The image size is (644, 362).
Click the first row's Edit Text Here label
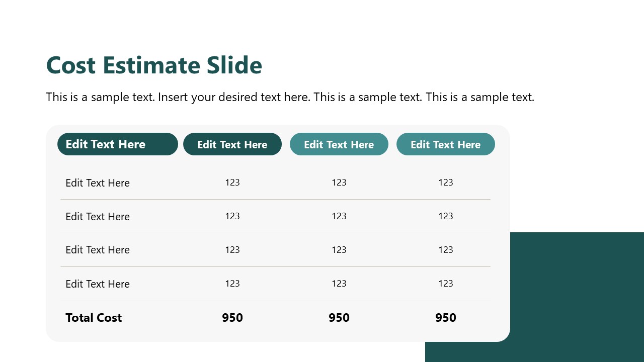point(98,183)
